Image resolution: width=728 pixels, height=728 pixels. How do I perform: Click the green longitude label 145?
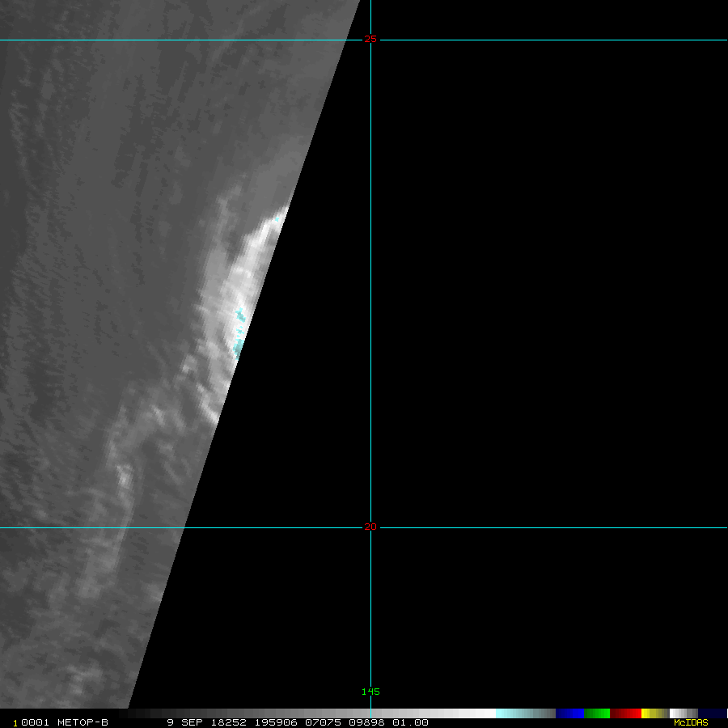tap(370, 692)
